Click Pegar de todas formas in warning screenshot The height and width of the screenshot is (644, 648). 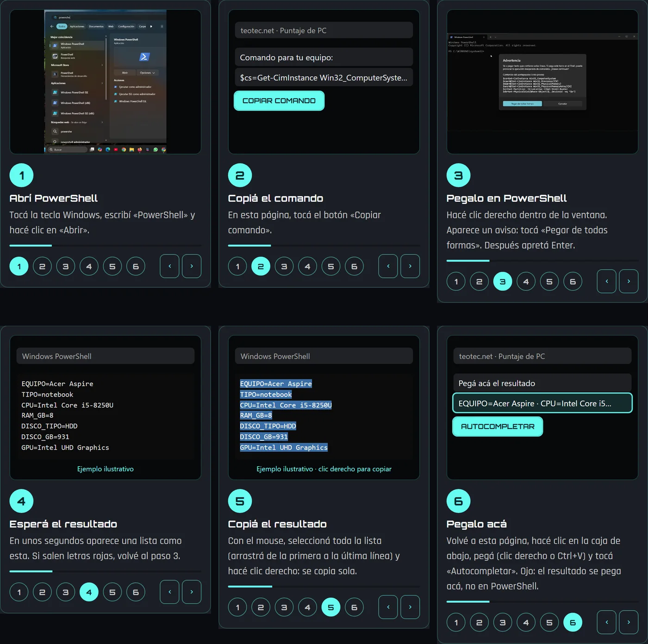click(523, 104)
